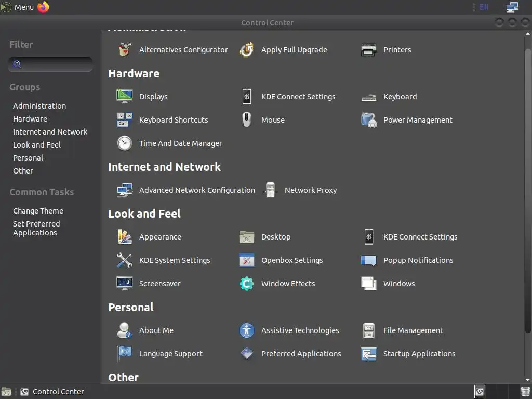Launch the Window Effects icon
The height and width of the screenshot is (399, 532).
click(x=247, y=284)
